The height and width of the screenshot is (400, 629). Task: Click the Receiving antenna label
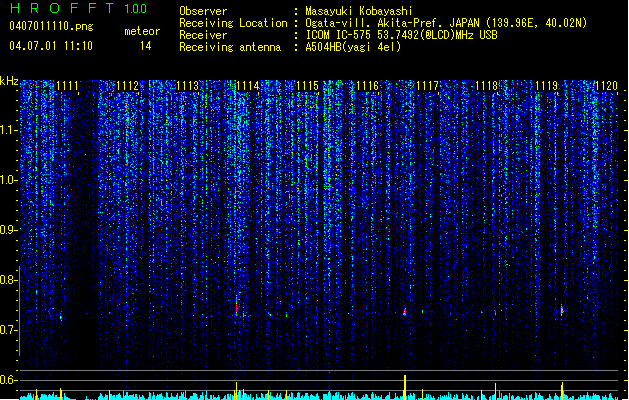tap(230, 47)
